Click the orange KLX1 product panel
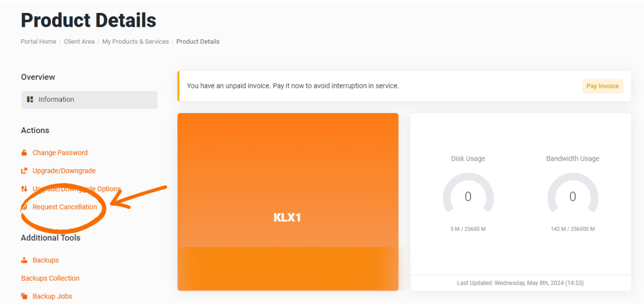The height and width of the screenshot is (306, 644). click(x=288, y=202)
